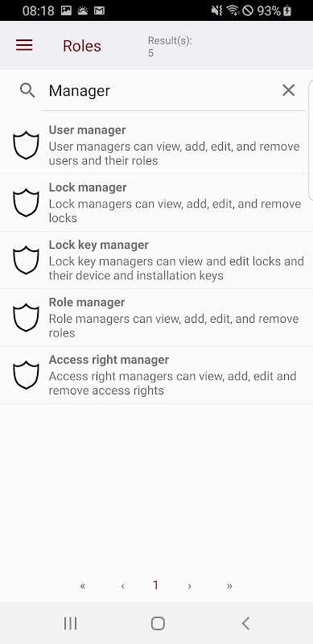313x644 pixels.
Task: Jump to first page of results
Action: tap(83, 586)
